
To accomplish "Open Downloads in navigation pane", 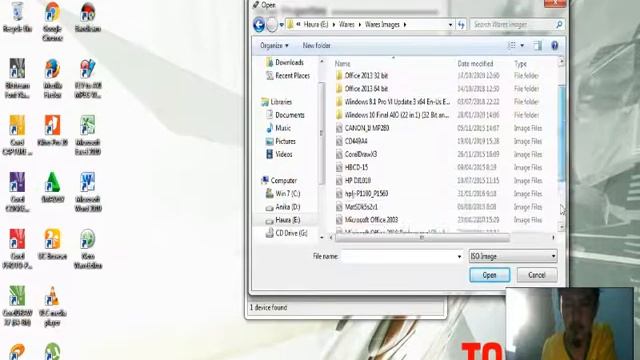I will pyautogui.click(x=285, y=62).
